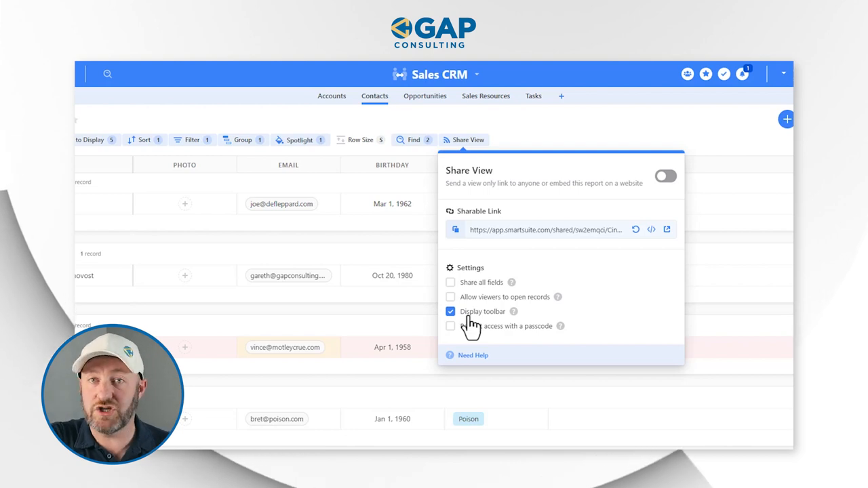Select birthday cell Mar 1, 1962
Image resolution: width=868 pixels, height=488 pixels.
click(392, 204)
